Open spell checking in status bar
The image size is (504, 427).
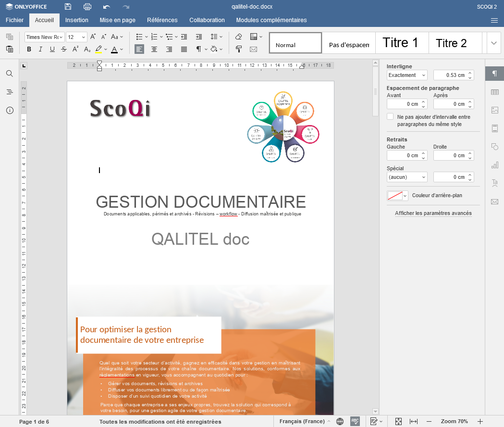[x=355, y=421]
